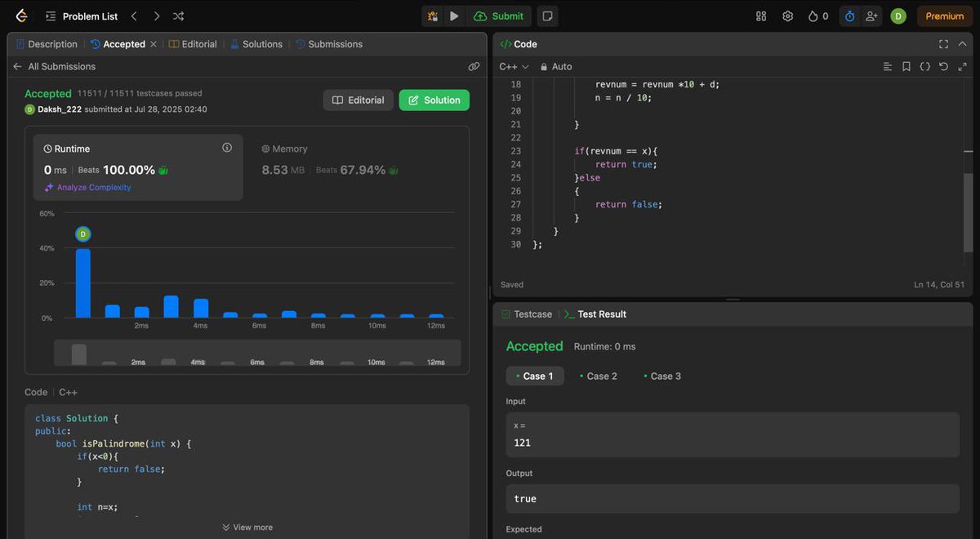Image resolution: width=980 pixels, height=539 pixels.
Task: Open the Problem List panel
Action: [x=82, y=16]
